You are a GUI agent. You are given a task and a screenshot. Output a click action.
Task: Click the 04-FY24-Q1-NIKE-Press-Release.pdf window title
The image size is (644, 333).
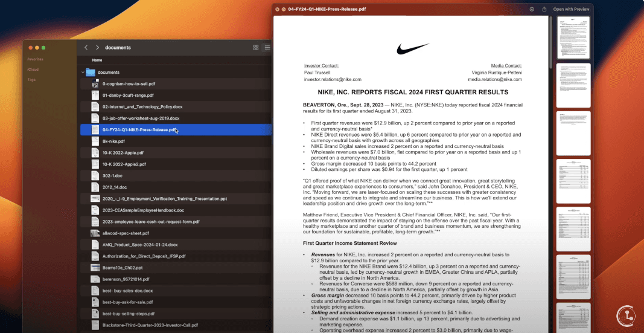point(327,9)
